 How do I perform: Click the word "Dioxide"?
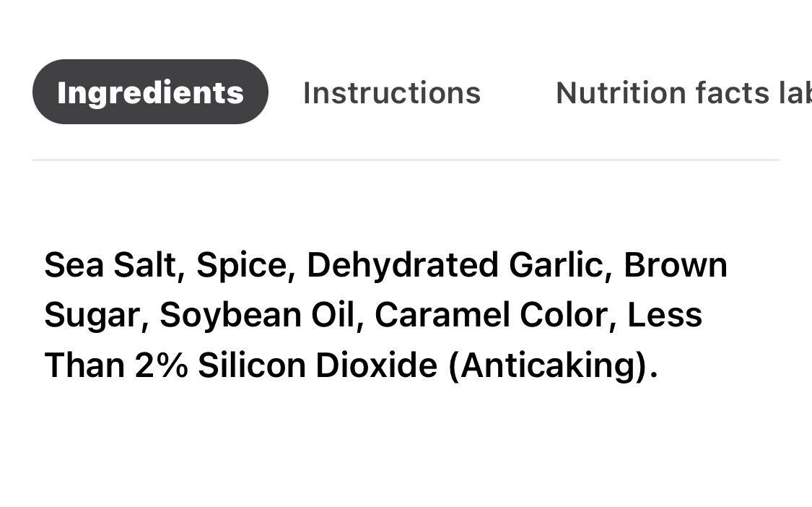pyautogui.click(x=377, y=365)
